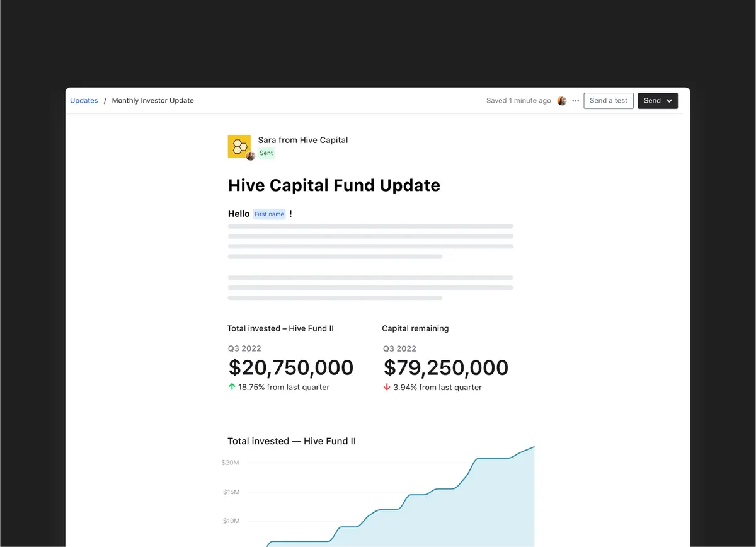Click 3.94% from last quarter text
The width and height of the screenshot is (756, 547).
437,388
